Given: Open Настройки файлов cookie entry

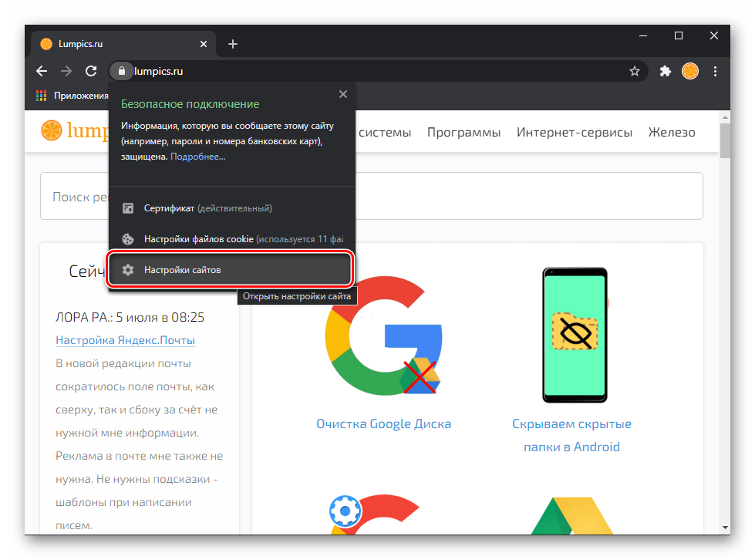Looking at the screenshot, I should pos(231,239).
